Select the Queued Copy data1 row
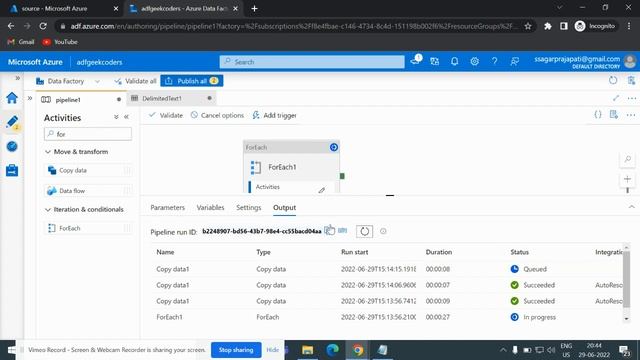Viewport: 640px width, 360px height. (x=386, y=269)
